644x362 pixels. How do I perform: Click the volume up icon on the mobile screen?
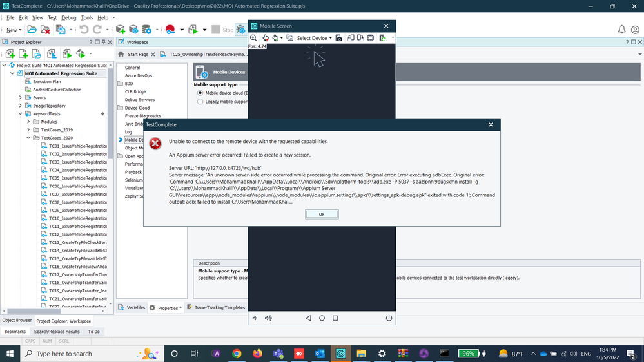268,318
